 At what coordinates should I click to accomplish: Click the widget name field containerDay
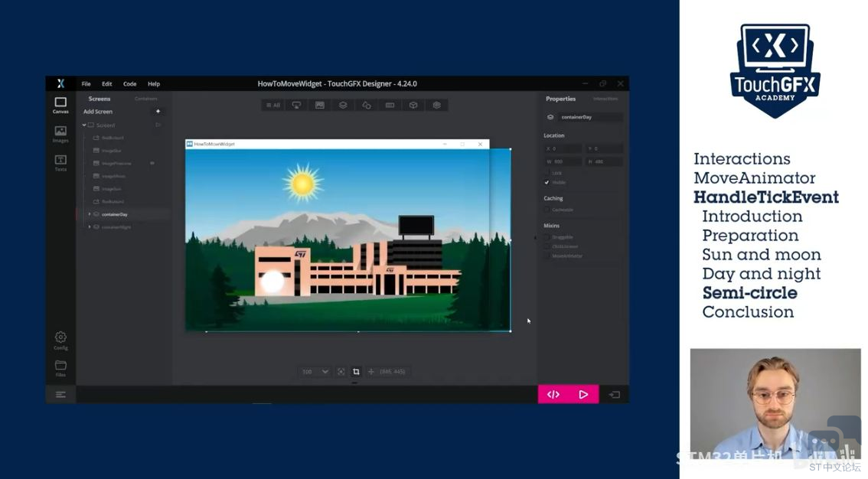[589, 117]
